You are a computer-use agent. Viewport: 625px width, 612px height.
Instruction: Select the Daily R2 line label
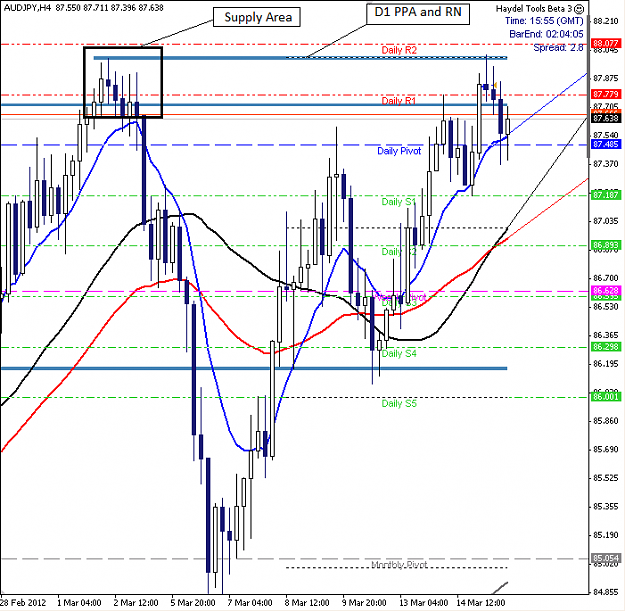click(x=399, y=50)
